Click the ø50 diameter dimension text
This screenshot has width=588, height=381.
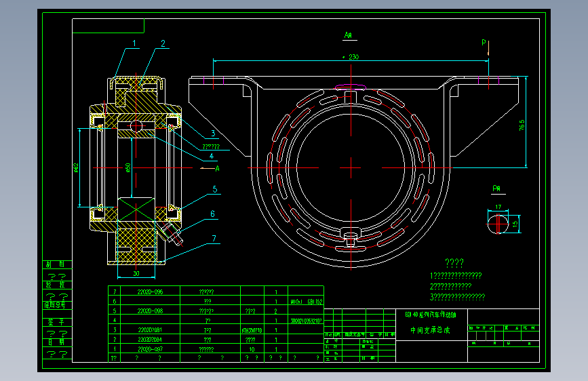(128, 167)
